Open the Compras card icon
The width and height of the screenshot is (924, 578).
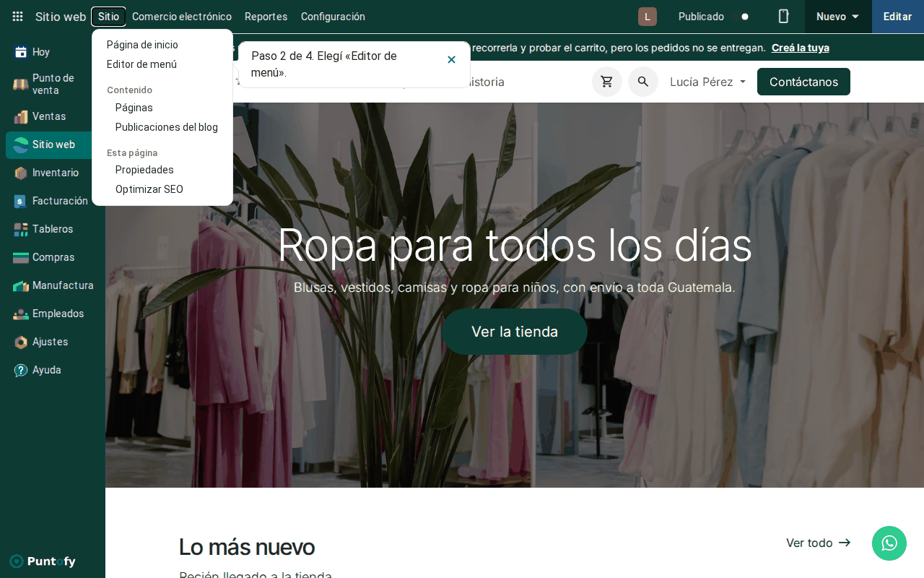[21, 257]
